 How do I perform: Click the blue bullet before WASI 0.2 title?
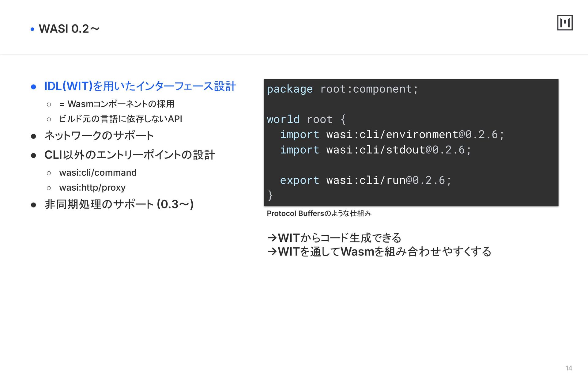pos(32,29)
